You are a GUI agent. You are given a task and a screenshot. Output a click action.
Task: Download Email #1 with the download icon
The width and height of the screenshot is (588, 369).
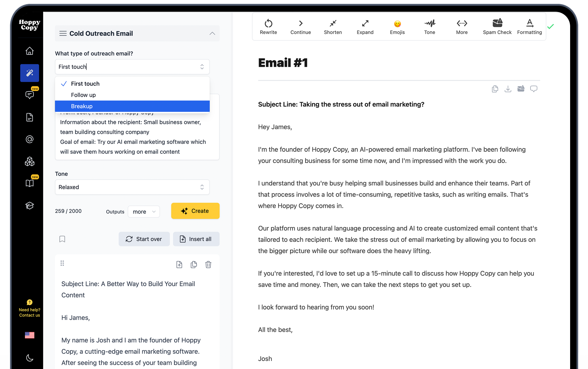click(x=508, y=89)
